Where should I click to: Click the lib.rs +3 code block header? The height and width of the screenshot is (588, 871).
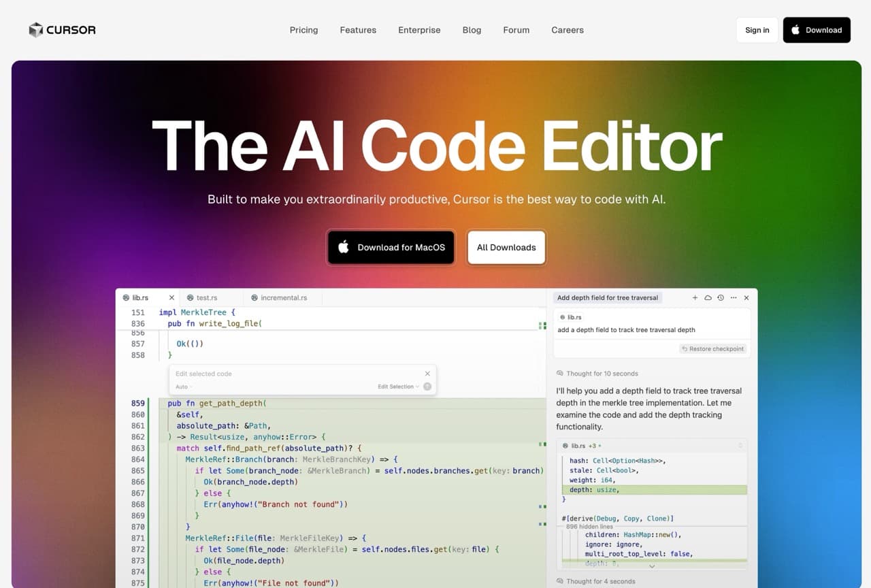pos(652,446)
